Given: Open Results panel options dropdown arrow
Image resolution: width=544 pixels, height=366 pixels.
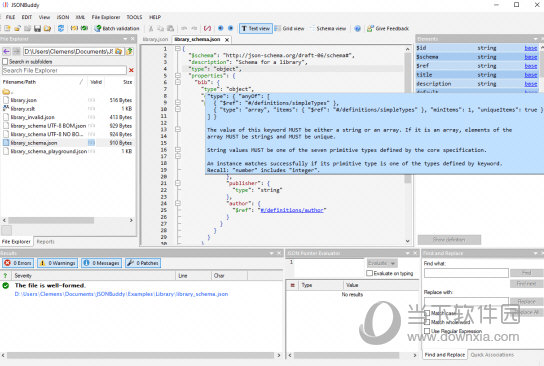Looking at the screenshot, I should 272,253.
